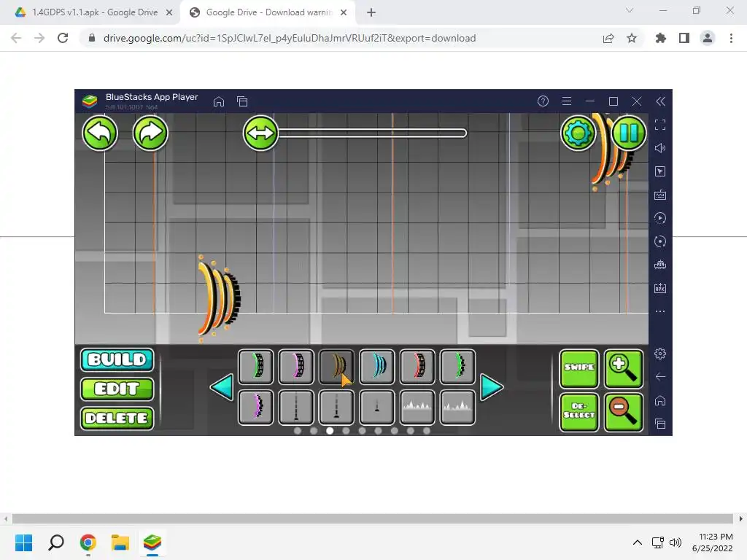Viewport: 747px width, 560px height.
Task: Select Google Drive Download warning tab
Action: [269, 12]
